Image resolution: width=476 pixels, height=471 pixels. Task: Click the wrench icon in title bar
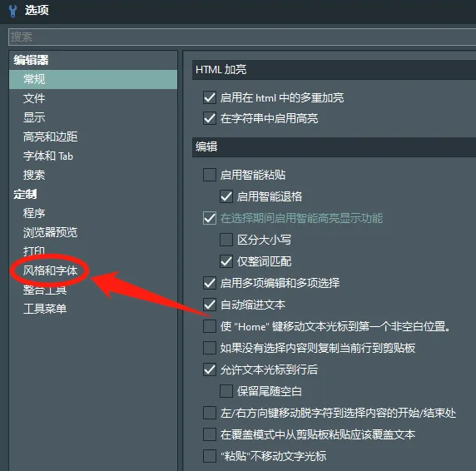[x=12, y=11]
